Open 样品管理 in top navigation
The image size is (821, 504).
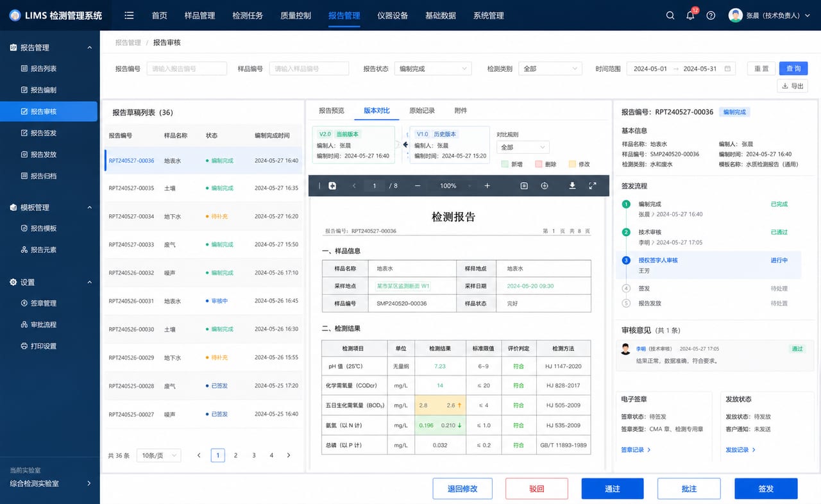(x=199, y=15)
